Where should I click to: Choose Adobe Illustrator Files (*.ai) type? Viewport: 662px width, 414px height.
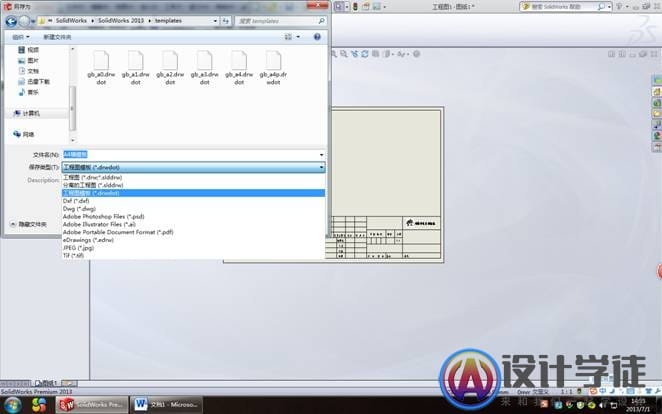point(193,224)
